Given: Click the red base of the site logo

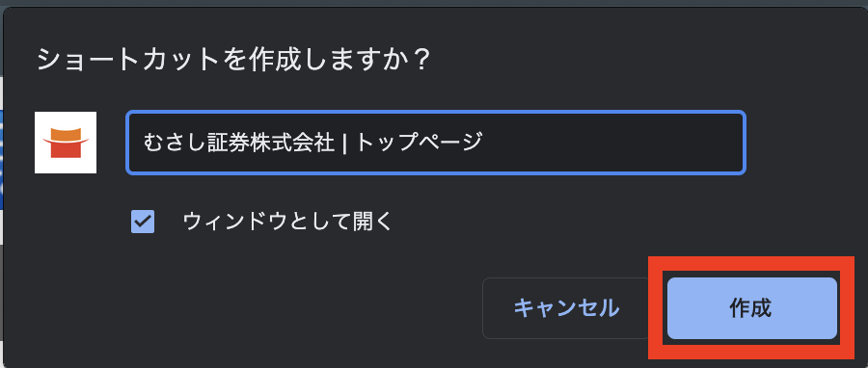Looking at the screenshot, I should click(x=66, y=148).
